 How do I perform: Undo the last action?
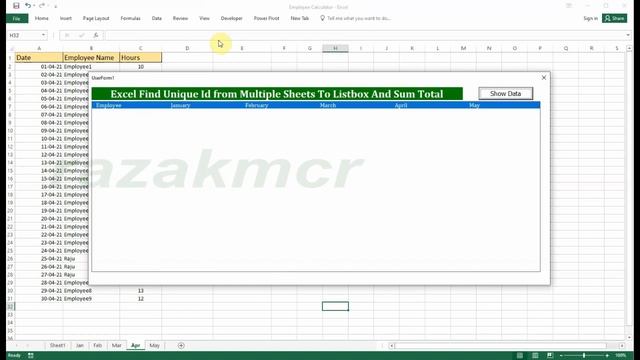(x=27, y=6)
